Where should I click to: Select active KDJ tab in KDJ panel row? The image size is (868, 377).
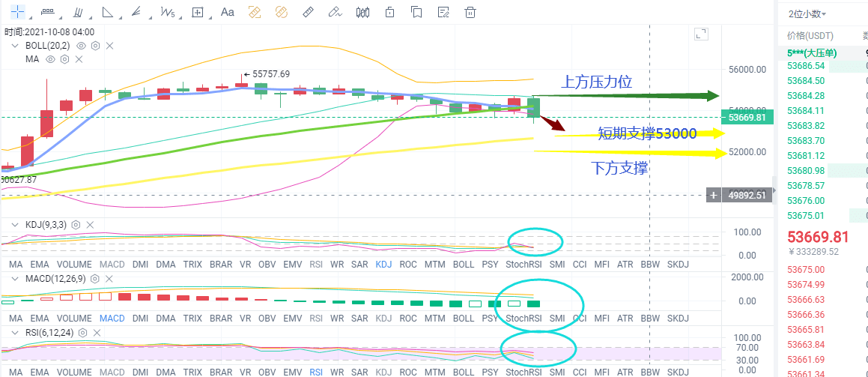click(x=383, y=264)
